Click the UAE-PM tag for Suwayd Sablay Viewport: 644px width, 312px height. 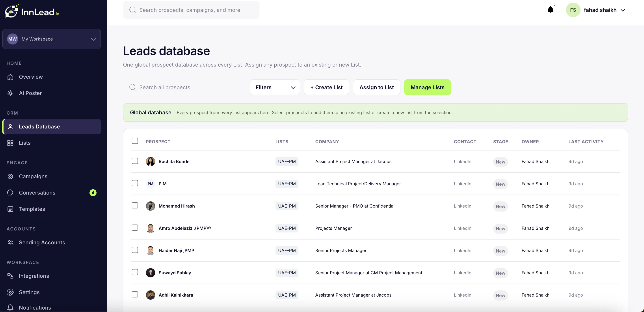(x=287, y=273)
